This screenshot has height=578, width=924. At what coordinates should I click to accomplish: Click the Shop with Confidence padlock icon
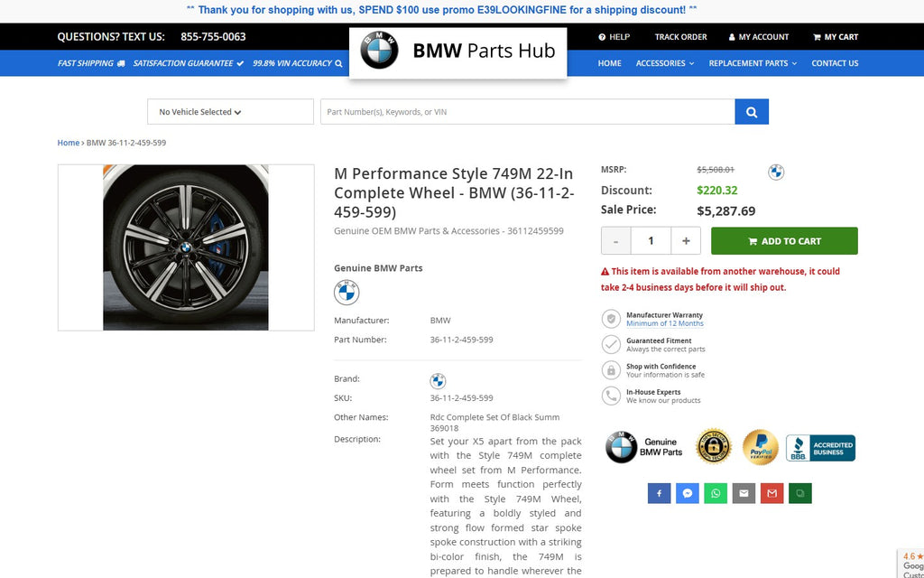(611, 370)
